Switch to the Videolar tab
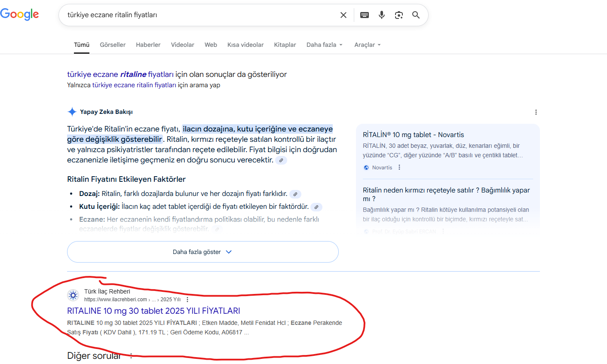 (183, 45)
